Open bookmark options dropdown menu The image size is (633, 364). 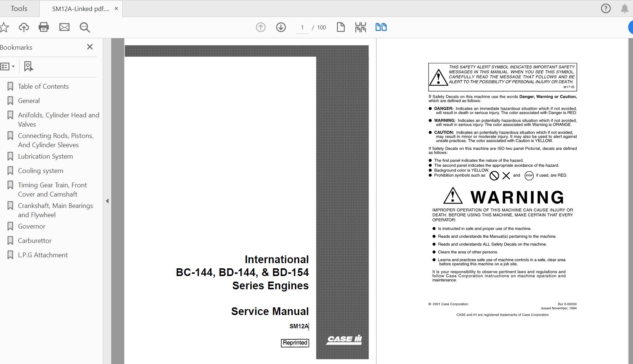click(x=8, y=67)
